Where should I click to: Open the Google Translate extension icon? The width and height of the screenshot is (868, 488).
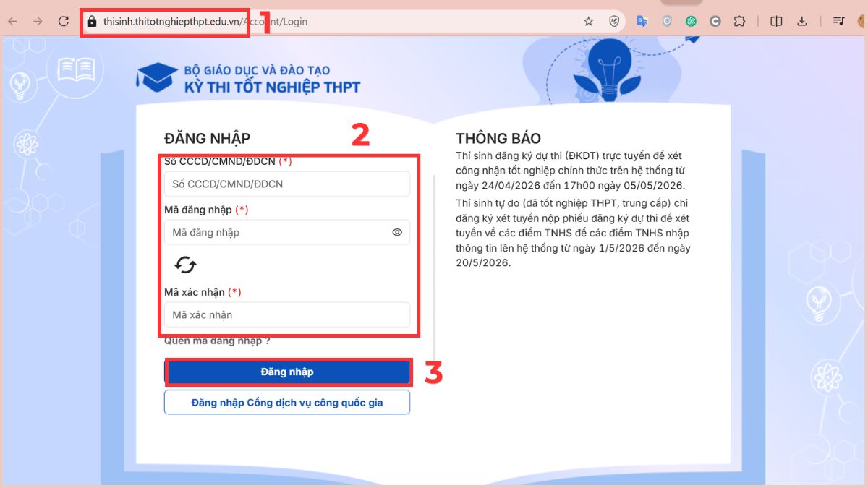tap(642, 21)
